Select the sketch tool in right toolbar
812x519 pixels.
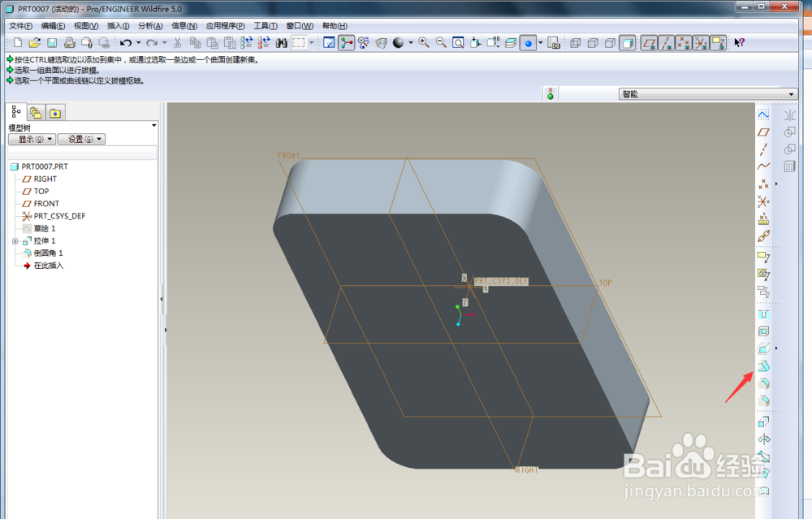763,115
